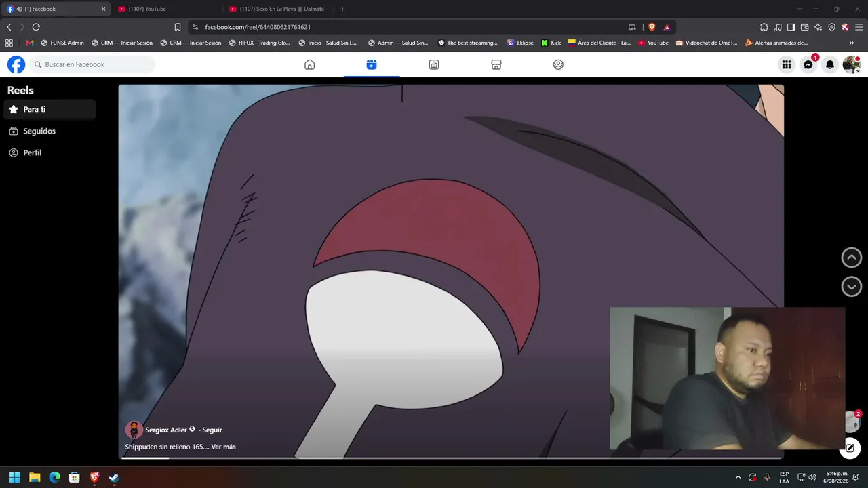This screenshot has height=488, width=868.
Task: Focus the 'Buscar en Facebook' search field
Action: pyautogui.click(x=92, y=64)
